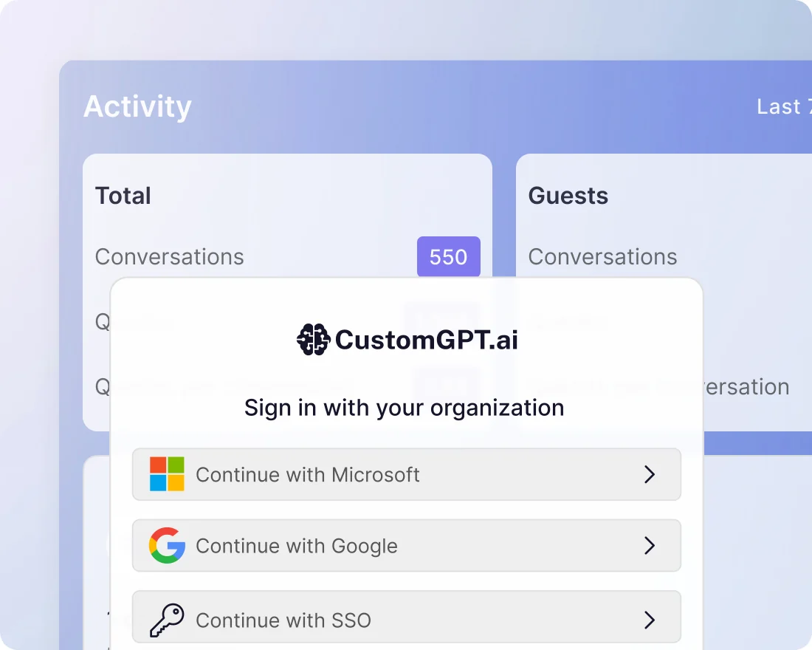Image resolution: width=812 pixels, height=650 pixels.
Task: Continue with Microsoft sign-in button
Action: (407, 474)
